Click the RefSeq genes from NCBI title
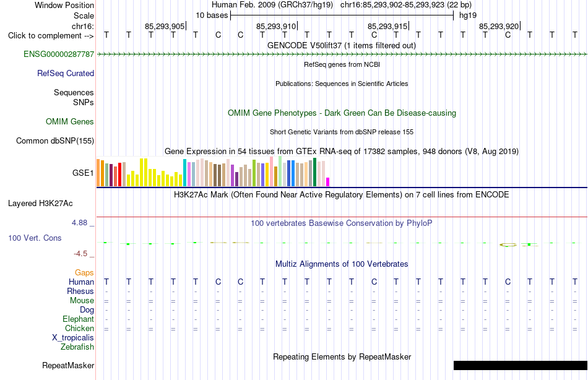Screen dimensions: 588x380 tap(342, 64)
